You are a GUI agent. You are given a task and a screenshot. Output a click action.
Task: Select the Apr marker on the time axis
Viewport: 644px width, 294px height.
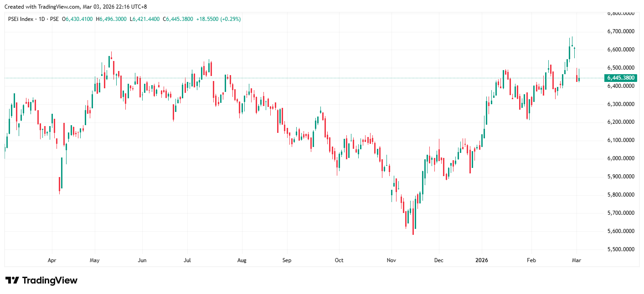[x=52, y=260]
